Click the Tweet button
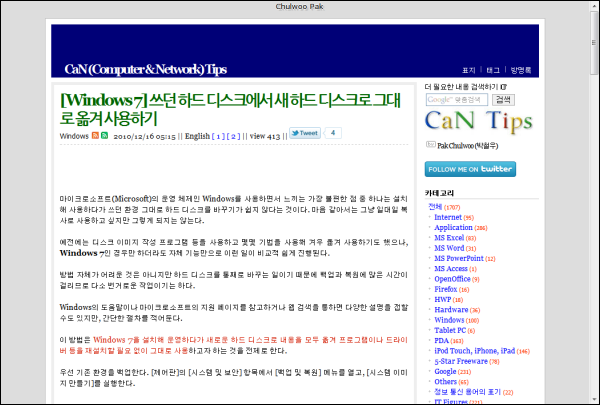The height and width of the screenshot is (405, 600). pyautogui.click(x=305, y=133)
